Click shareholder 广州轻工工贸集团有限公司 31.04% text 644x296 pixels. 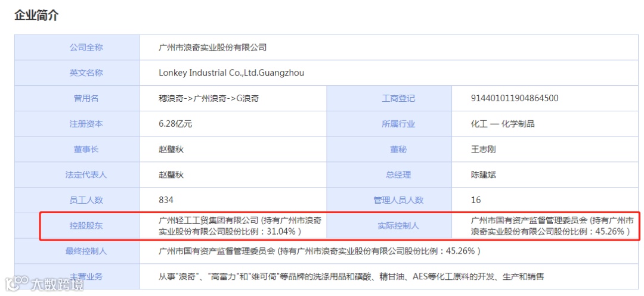coord(240,226)
